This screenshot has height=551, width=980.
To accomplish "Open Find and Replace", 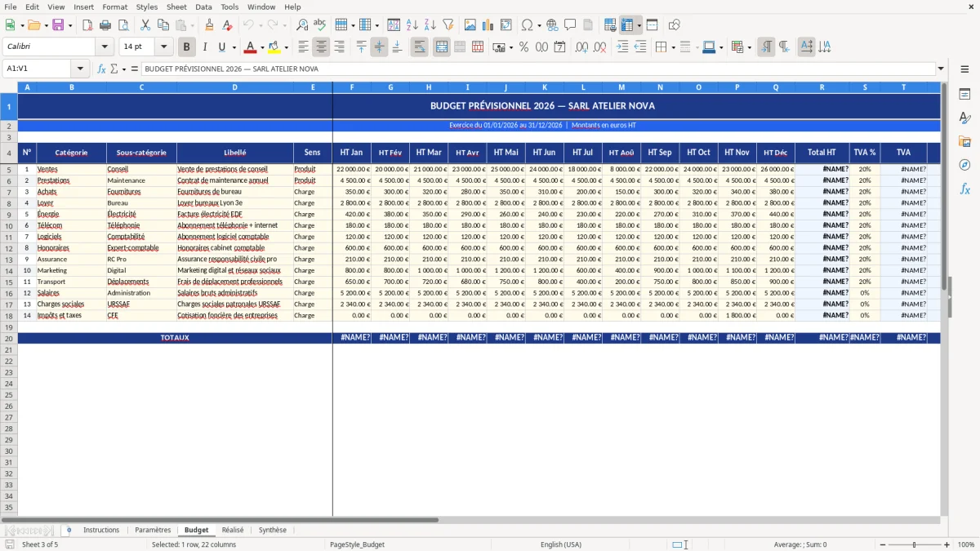I will point(302,25).
